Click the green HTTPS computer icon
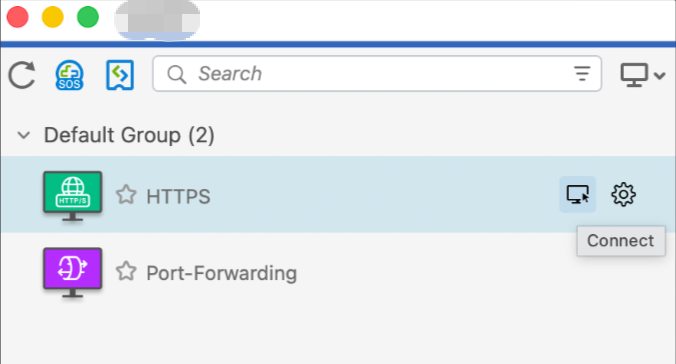 pos(72,196)
